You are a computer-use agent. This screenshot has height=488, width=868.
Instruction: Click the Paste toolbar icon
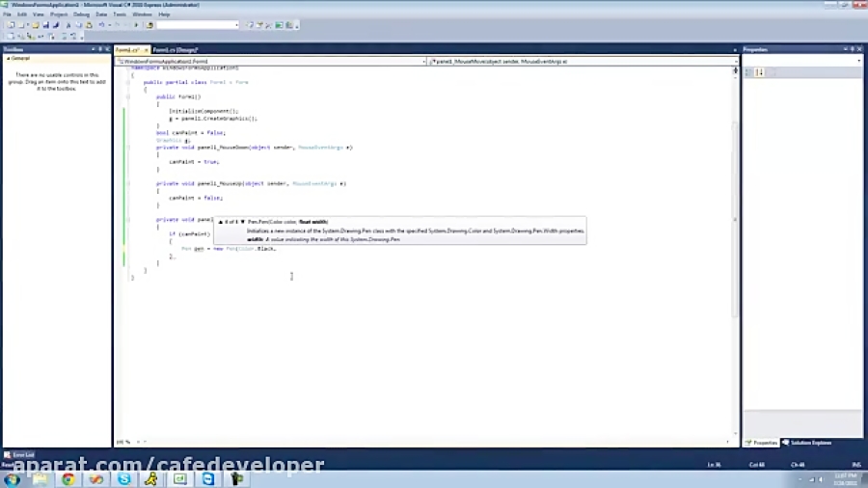pos(89,25)
